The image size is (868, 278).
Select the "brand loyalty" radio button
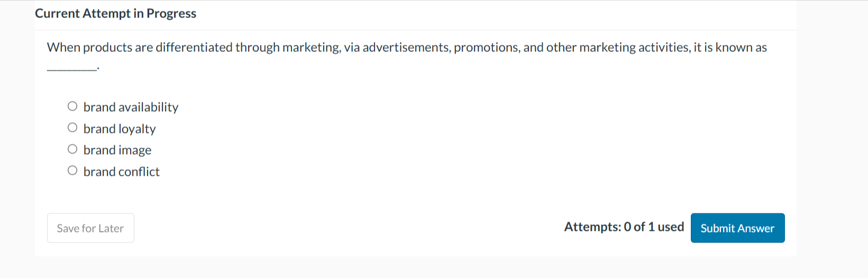click(x=72, y=128)
